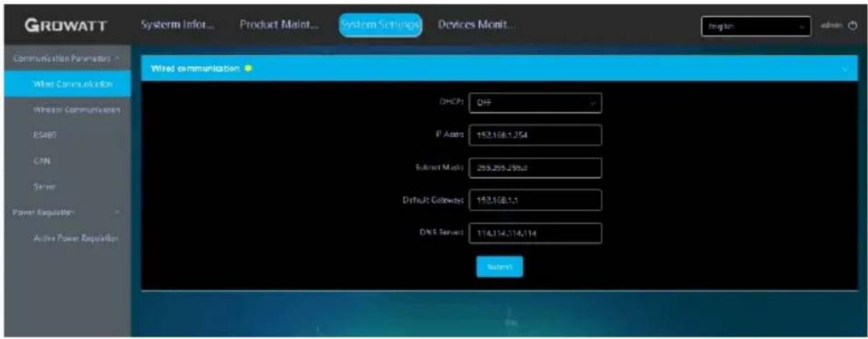The width and height of the screenshot is (868, 339).
Task: Select the System Settings tab
Action: coord(380,26)
